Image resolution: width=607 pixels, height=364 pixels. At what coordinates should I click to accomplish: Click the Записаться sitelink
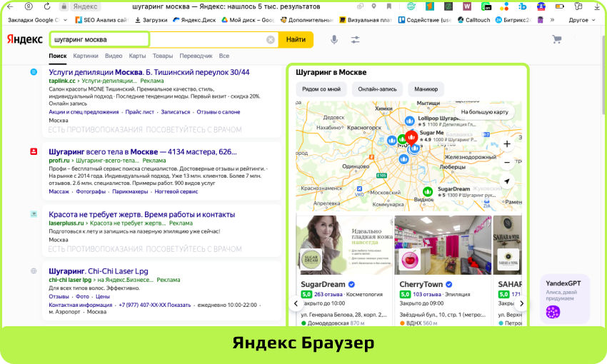point(176,112)
